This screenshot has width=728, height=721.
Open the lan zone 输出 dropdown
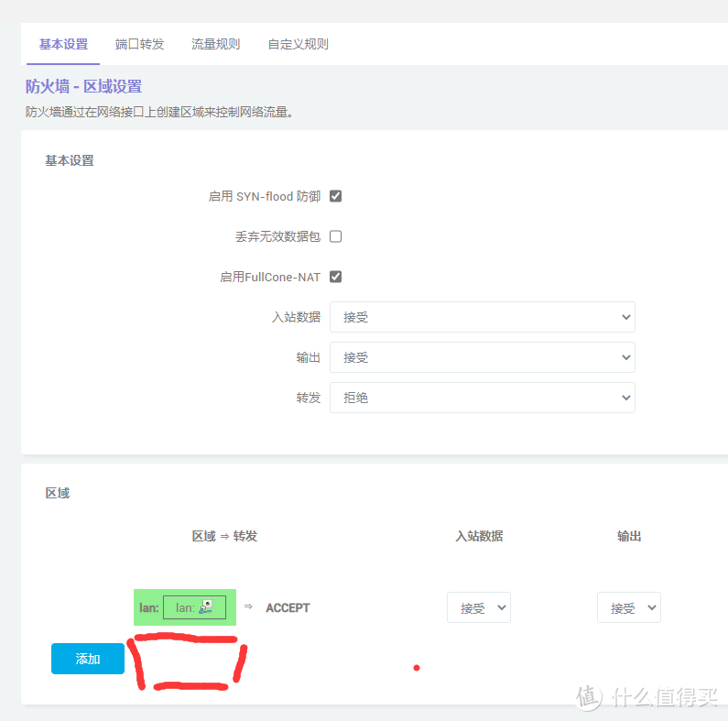628,607
